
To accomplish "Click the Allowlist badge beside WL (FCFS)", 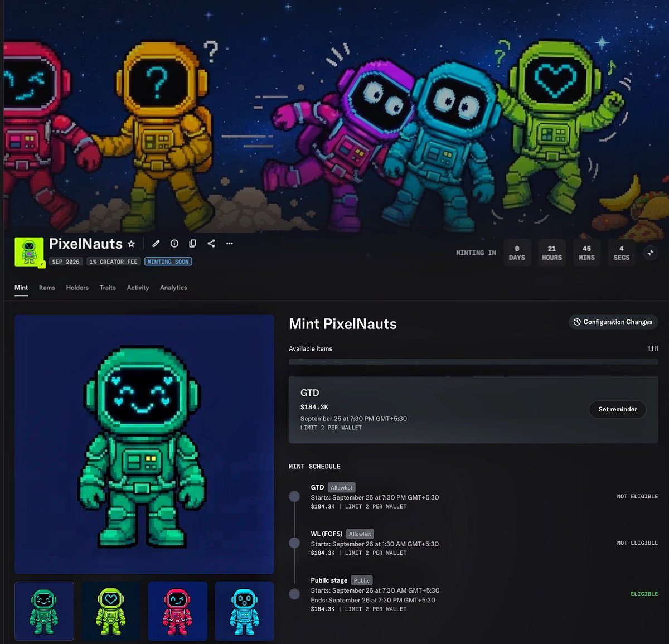I will pyautogui.click(x=360, y=534).
